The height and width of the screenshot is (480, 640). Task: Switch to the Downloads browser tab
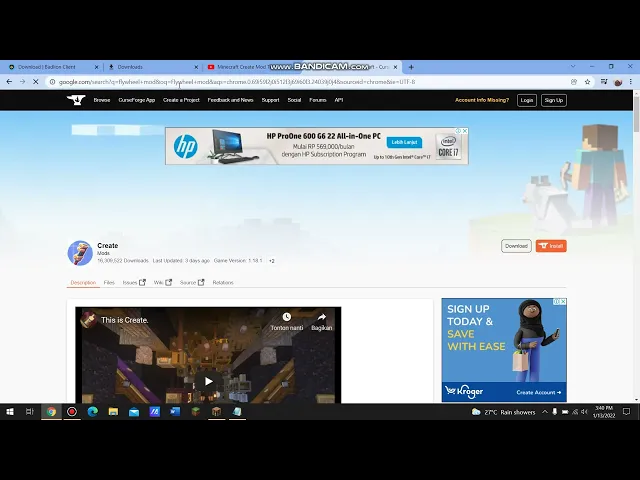[152, 67]
